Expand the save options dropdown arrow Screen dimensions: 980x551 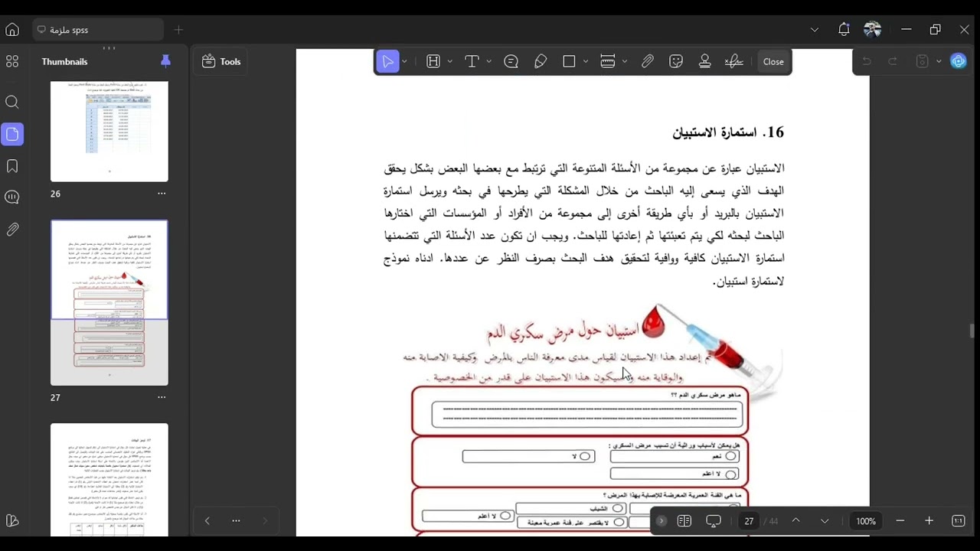pyautogui.click(x=938, y=61)
